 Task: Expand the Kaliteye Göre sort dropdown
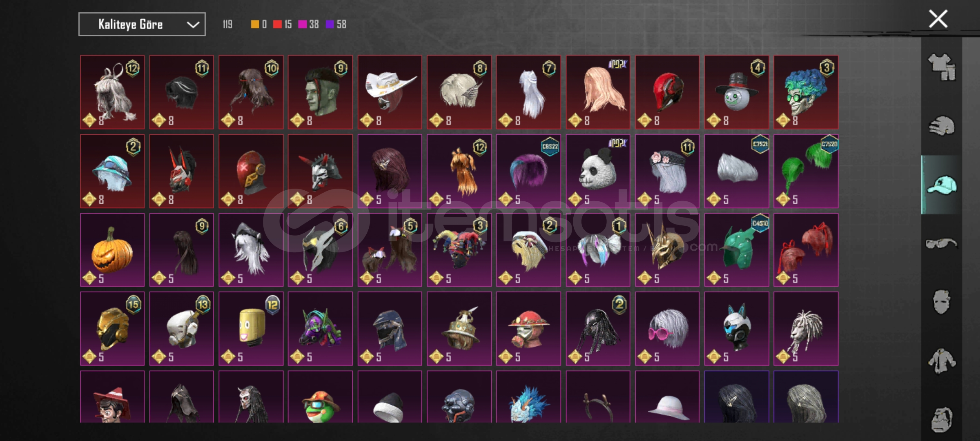click(x=142, y=24)
